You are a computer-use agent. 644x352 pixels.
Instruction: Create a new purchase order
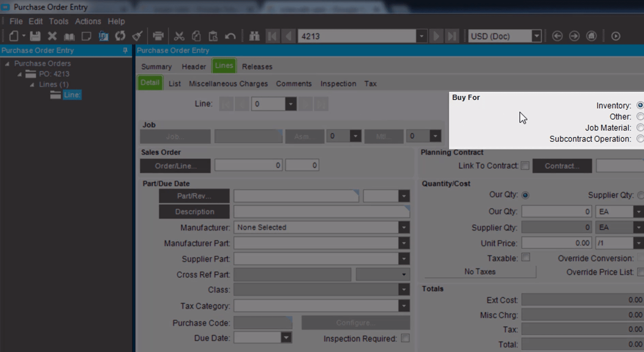[14, 36]
